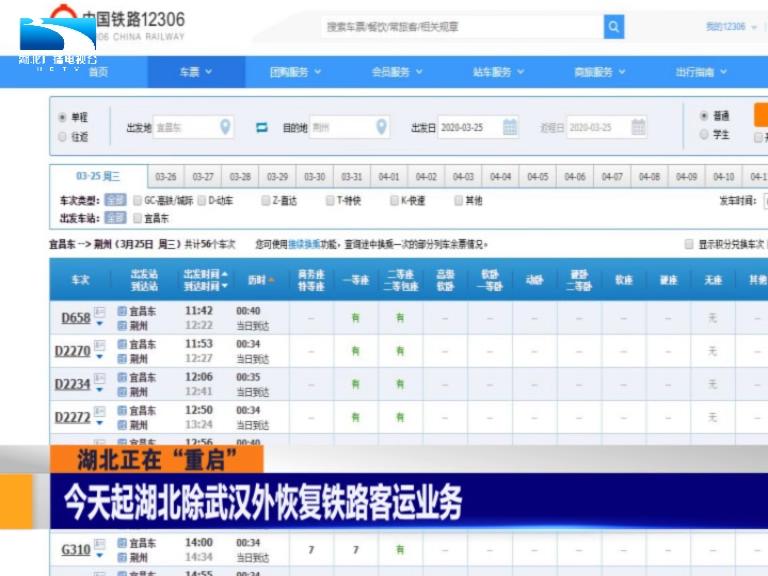Open the return date calendar icon
This screenshot has width=768, height=576.
tap(638, 127)
